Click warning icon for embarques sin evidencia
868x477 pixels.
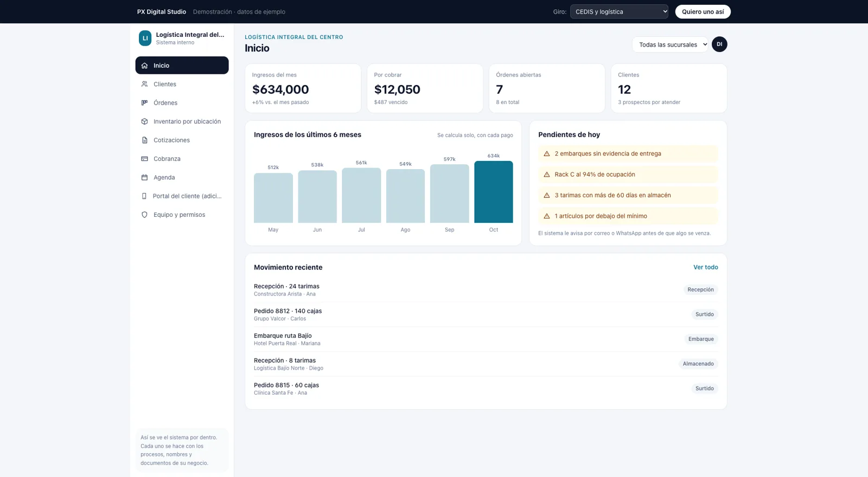(x=547, y=153)
